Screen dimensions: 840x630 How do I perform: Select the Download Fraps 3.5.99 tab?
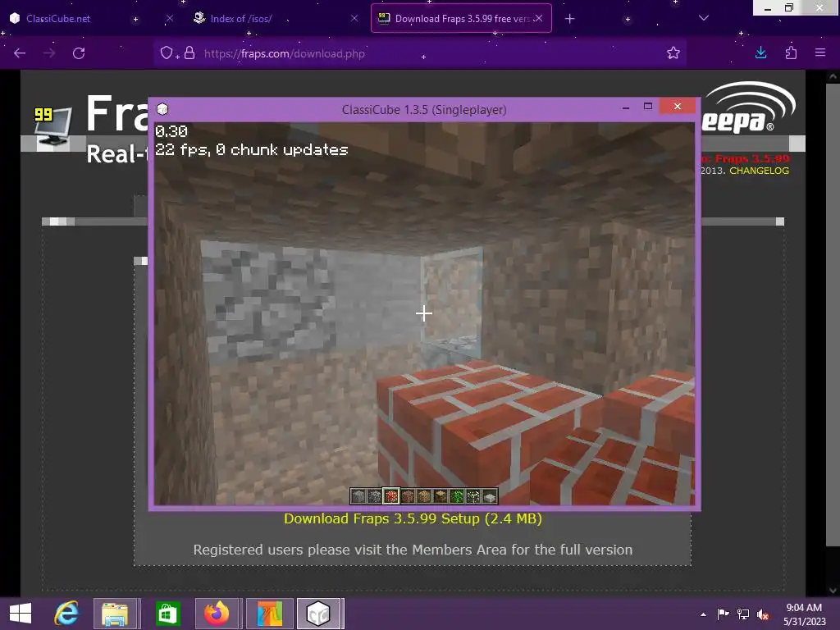click(462, 18)
